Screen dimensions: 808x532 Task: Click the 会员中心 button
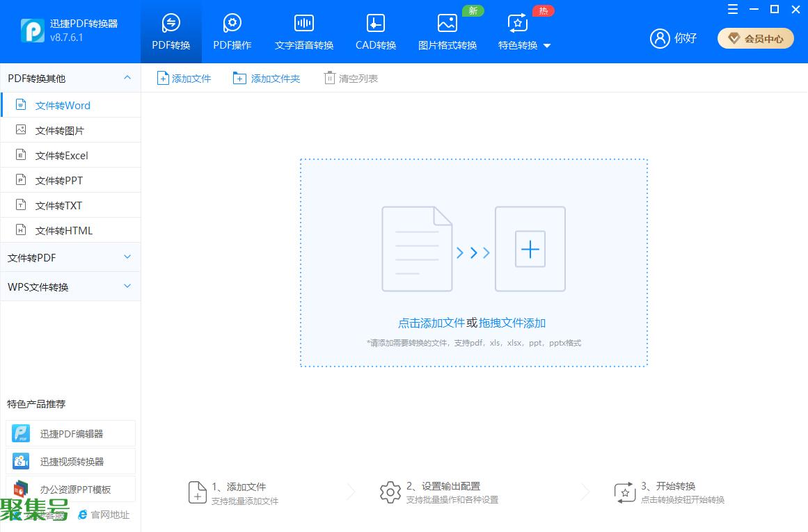(x=756, y=39)
